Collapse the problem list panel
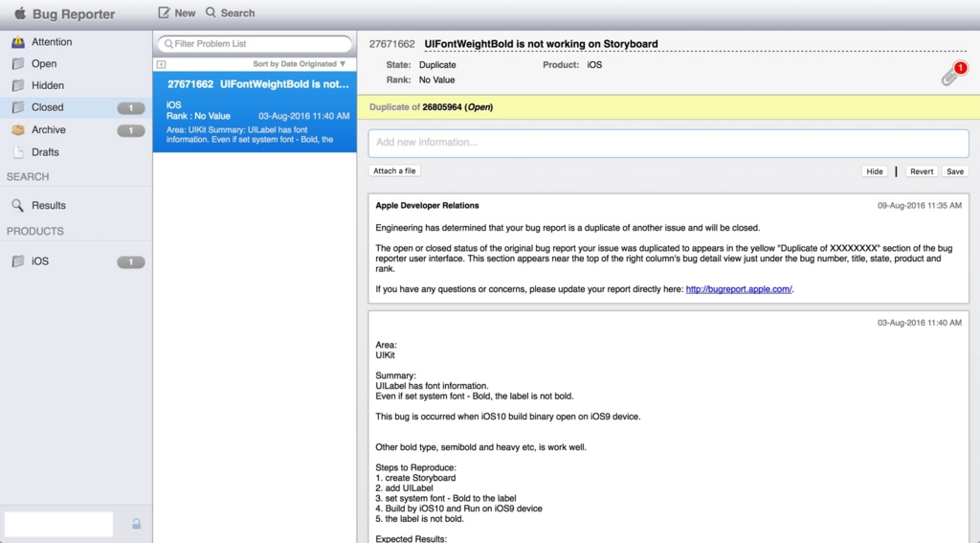 pos(161,64)
